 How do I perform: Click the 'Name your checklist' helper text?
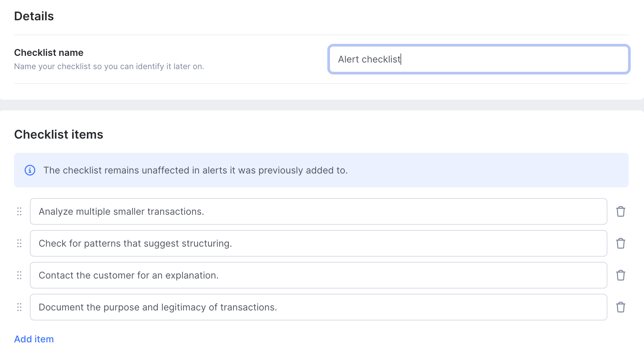tap(109, 66)
